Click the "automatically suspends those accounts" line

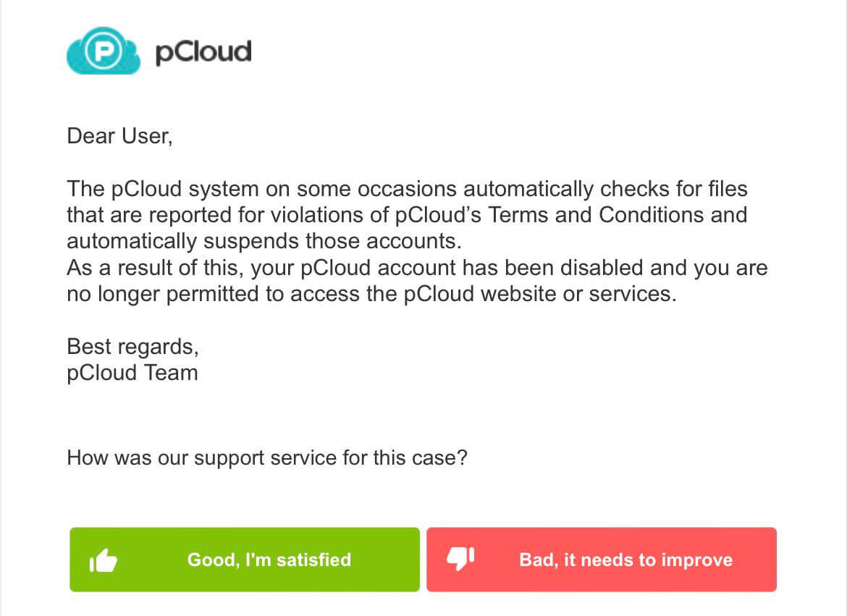coord(264,241)
